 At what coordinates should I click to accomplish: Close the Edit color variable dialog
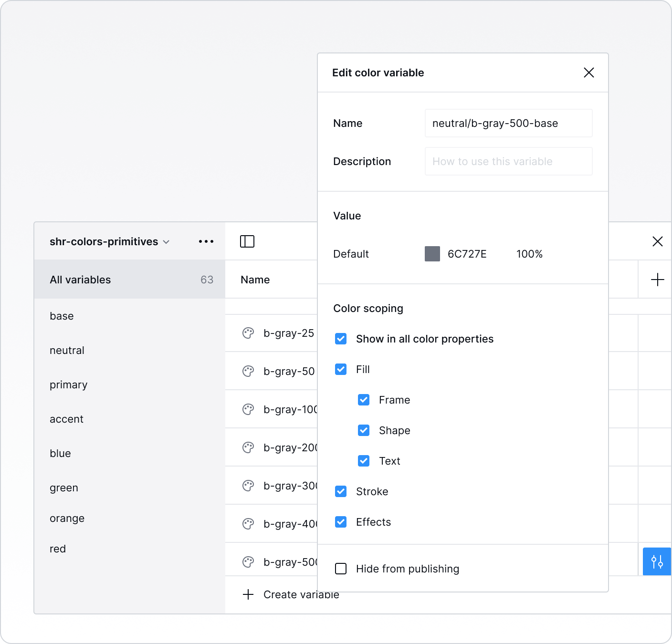588,73
